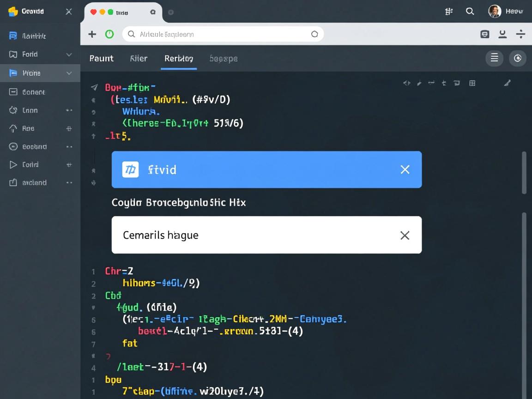Expand the Forid sidebar chevron
This screenshot has height=399, width=532.
(69, 54)
